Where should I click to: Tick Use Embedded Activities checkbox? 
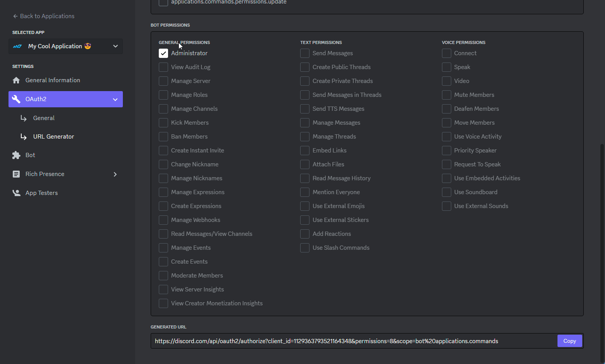[x=447, y=178]
